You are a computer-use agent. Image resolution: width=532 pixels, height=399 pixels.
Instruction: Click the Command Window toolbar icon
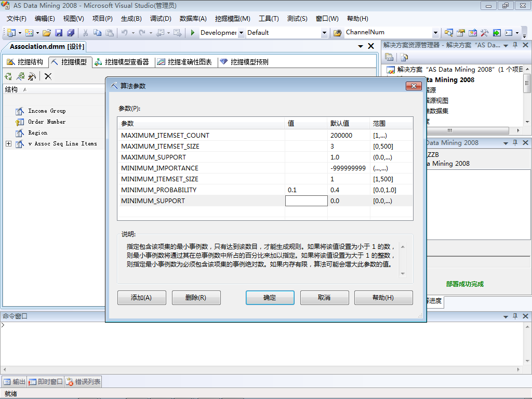click(509, 33)
